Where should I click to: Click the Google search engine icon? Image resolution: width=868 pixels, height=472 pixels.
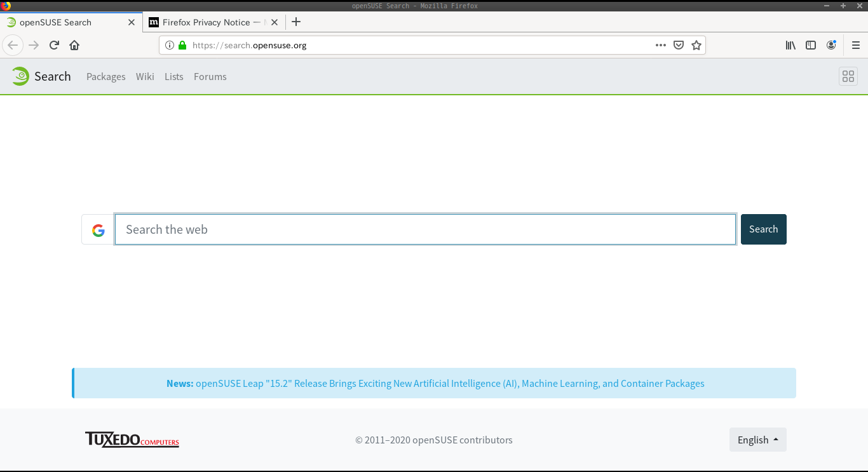point(98,230)
